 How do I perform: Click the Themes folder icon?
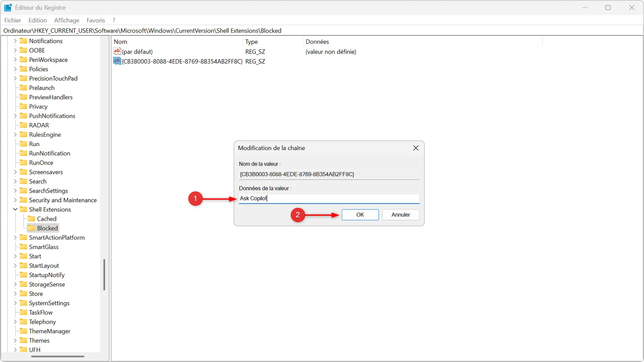click(23, 341)
